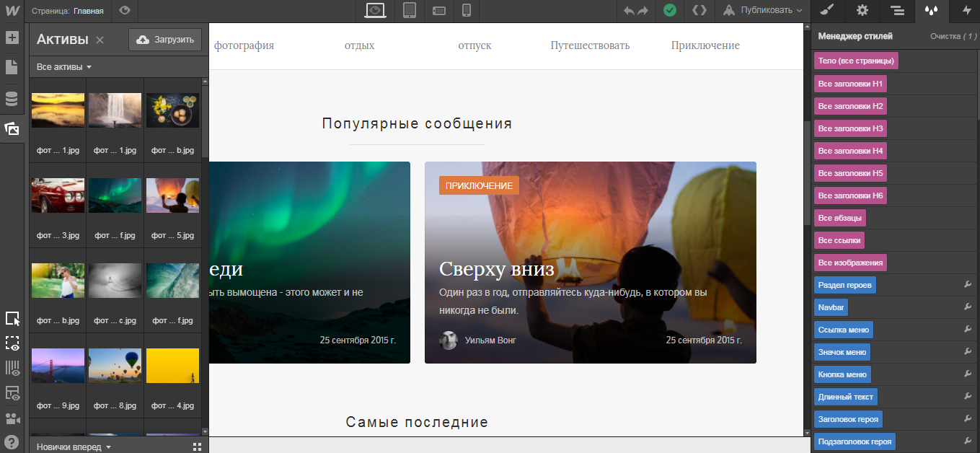Screen dimensions: 980x453
Task: Switch to tablet preview mode
Action: click(410, 11)
